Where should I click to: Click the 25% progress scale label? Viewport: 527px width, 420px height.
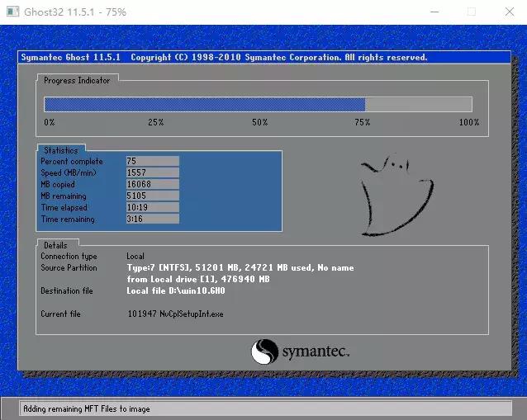[x=156, y=122]
